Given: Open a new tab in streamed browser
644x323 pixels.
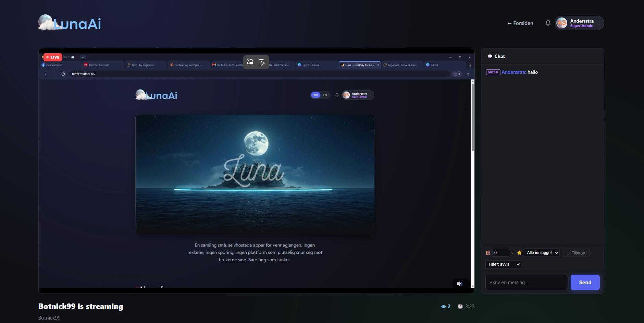Looking at the screenshot, I should 470,65.
